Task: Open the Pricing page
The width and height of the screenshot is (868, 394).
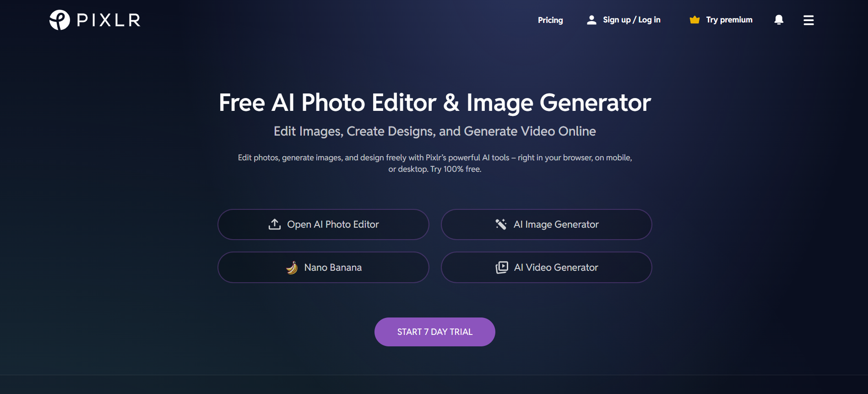Action: [x=550, y=20]
